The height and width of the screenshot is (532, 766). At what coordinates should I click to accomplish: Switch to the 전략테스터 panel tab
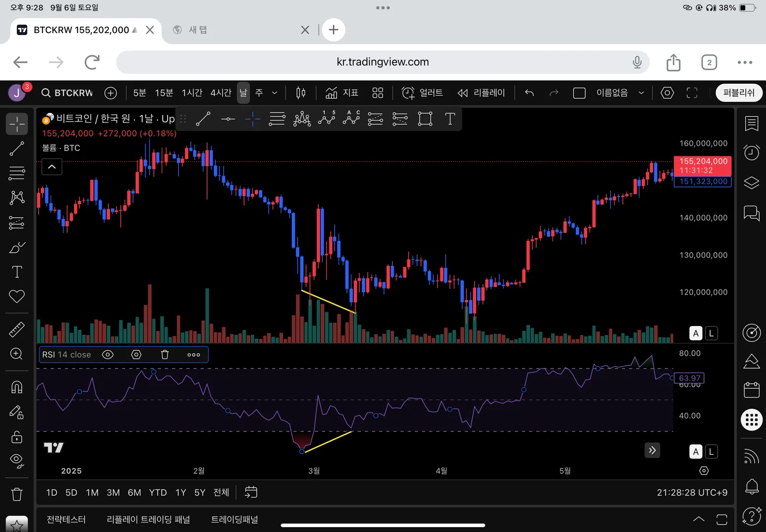click(66, 519)
